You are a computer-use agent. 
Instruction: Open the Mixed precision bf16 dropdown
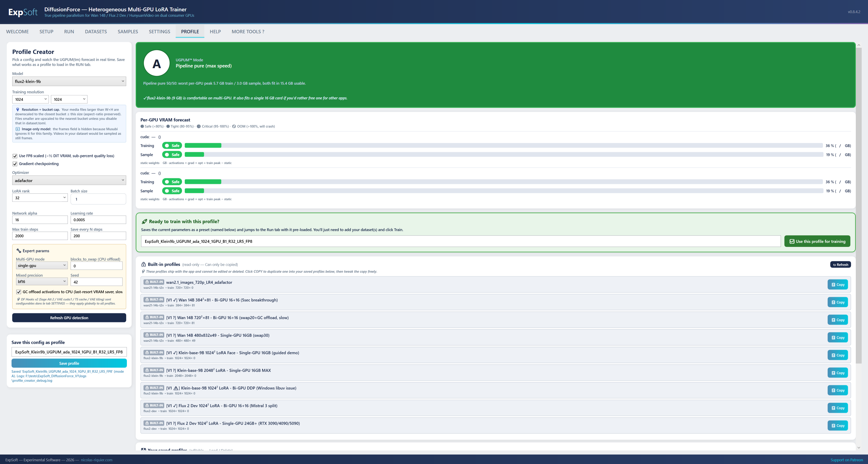(42, 282)
